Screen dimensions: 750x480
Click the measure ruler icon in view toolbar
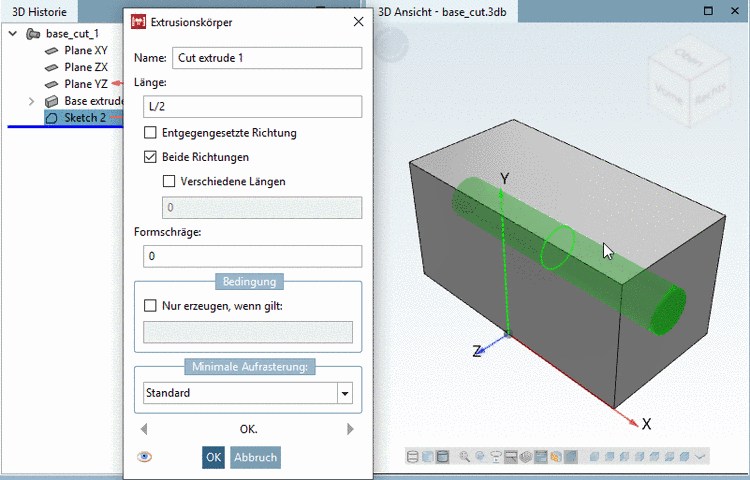(511, 457)
